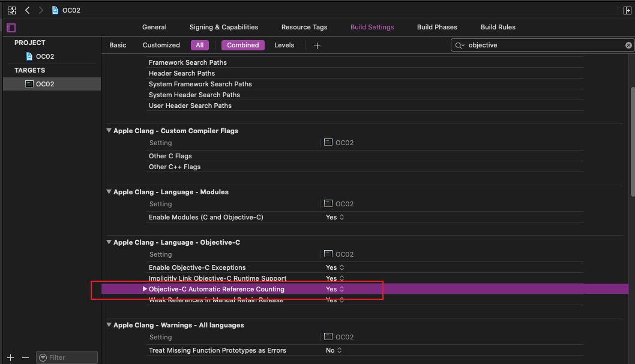
Task: Clear the objective search text
Action: click(628, 46)
